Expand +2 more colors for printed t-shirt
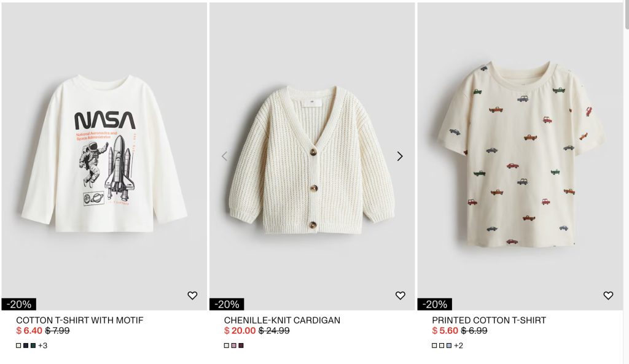 coord(458,346)
